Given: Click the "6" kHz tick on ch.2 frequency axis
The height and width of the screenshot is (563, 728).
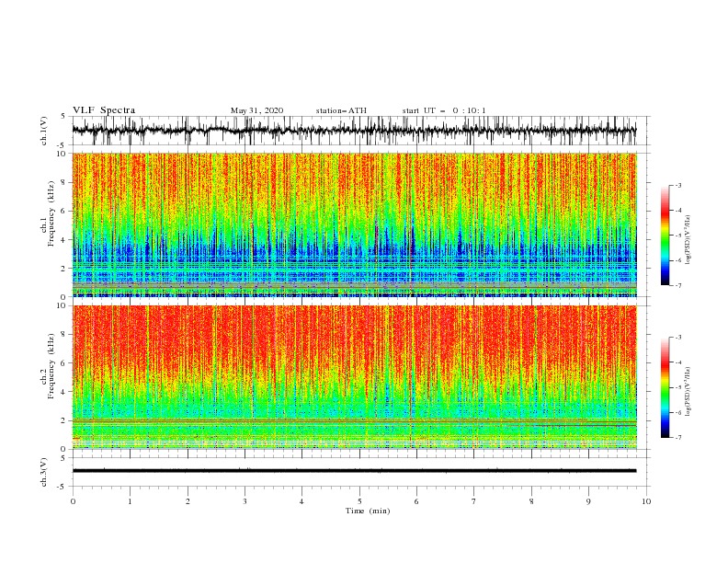Looking at the screenshot, I should [x=64, y=363].
